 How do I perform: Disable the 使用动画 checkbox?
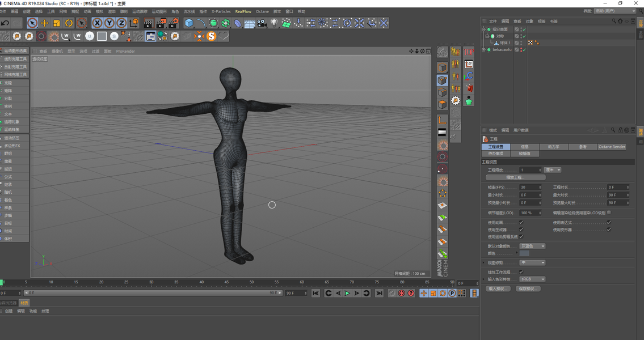pos(521,223)
